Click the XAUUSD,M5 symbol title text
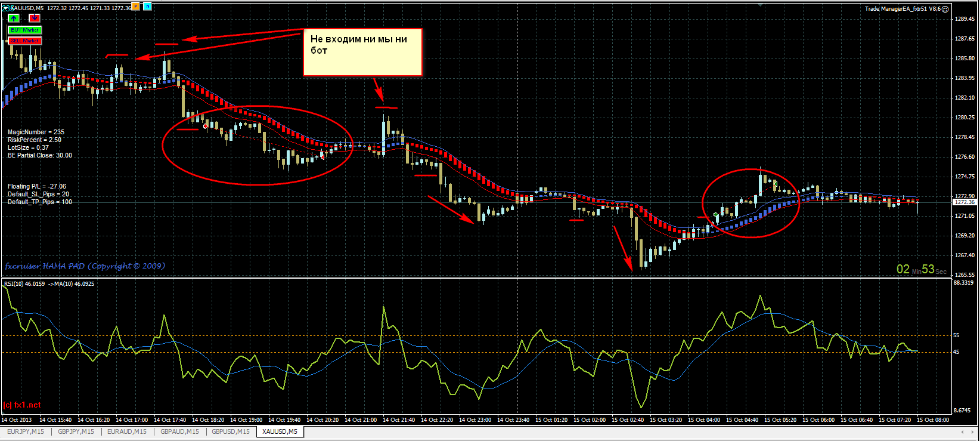The height and width of the screenshot is (441, 980). (27, 8)
